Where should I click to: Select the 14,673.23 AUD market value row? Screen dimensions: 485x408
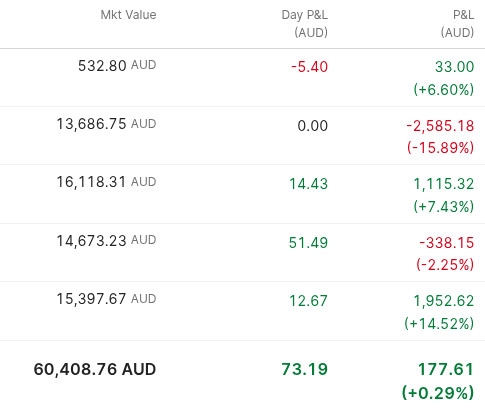pyautogui.click(x=242, y=253)
